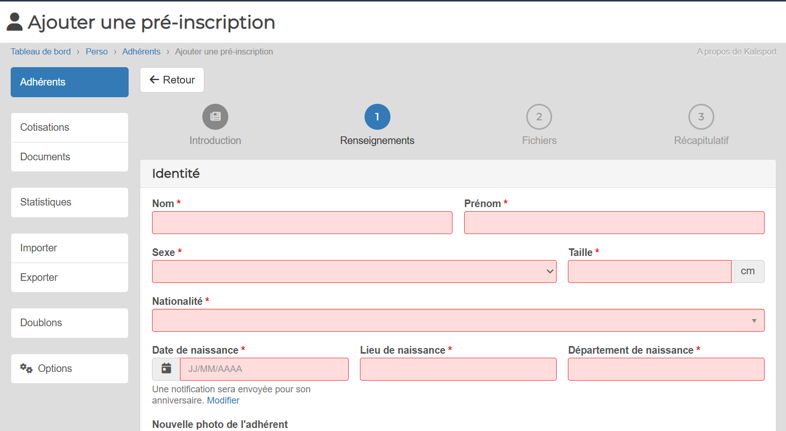Click the user icon beside page title

(x=15, y=22)
